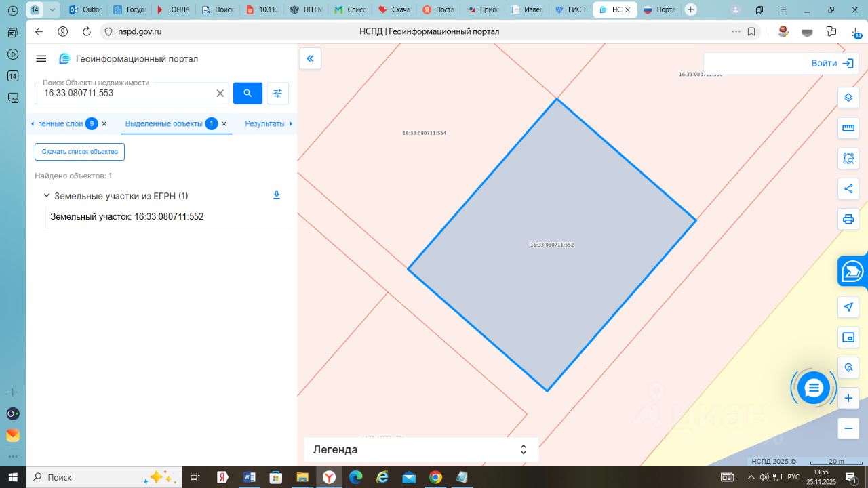Click the Геоинформационный портал logo
This screenshot has width=868, height=488.
129,59
